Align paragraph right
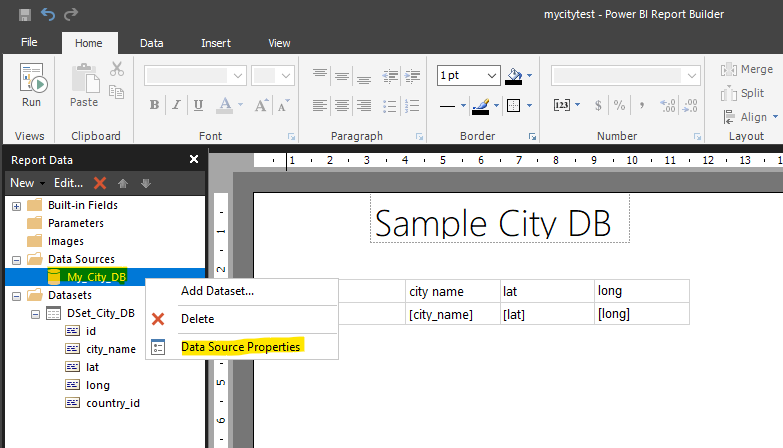783x448 pixels. (x=364, y=105)
